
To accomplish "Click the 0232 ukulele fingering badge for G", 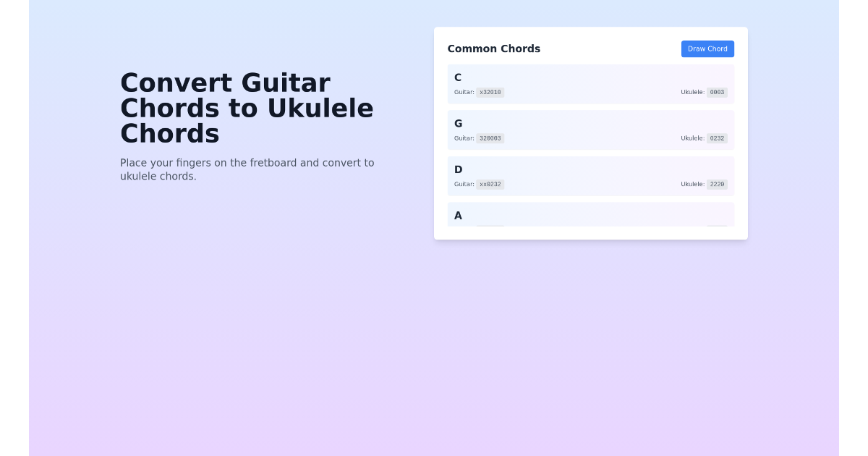I will coord(716,138).
